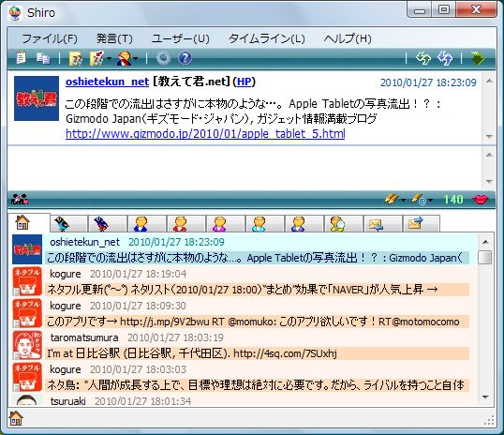Open the oshietekun_net profile link
This screenshot has height=435, width=504.
(x=107, y=82)
